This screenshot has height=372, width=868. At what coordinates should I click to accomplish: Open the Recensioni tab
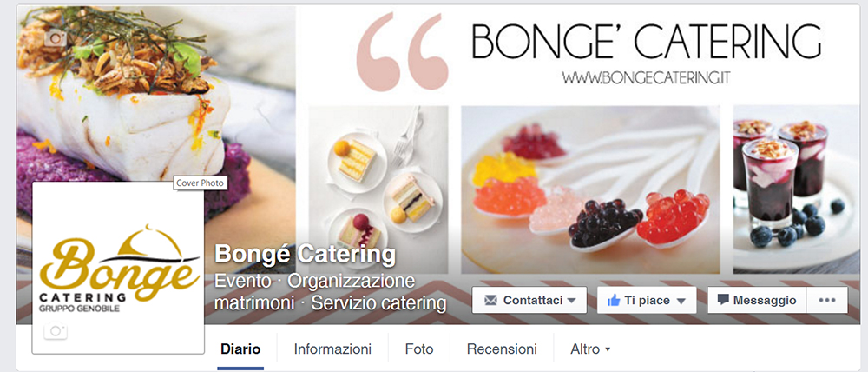(502, 349)
